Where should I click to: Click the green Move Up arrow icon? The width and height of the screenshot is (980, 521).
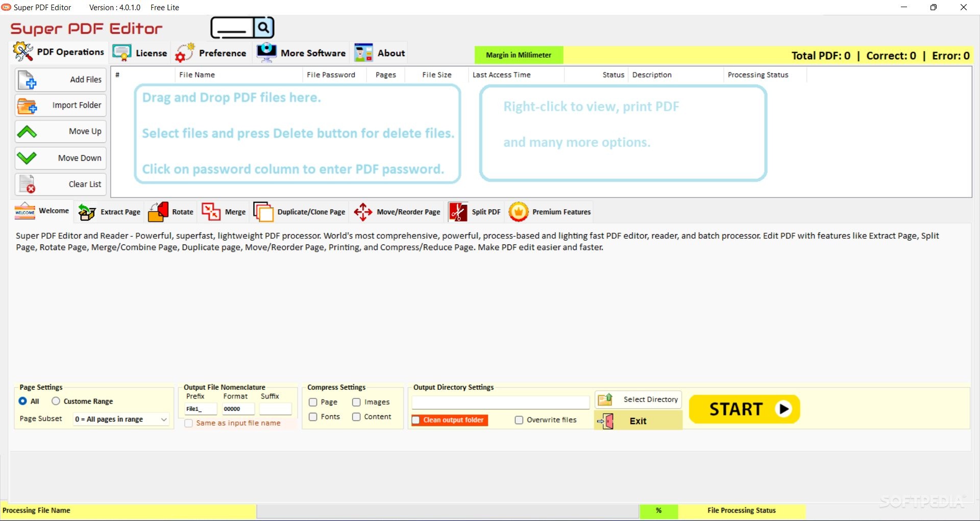pyautogui.click(x=27, y=132)
